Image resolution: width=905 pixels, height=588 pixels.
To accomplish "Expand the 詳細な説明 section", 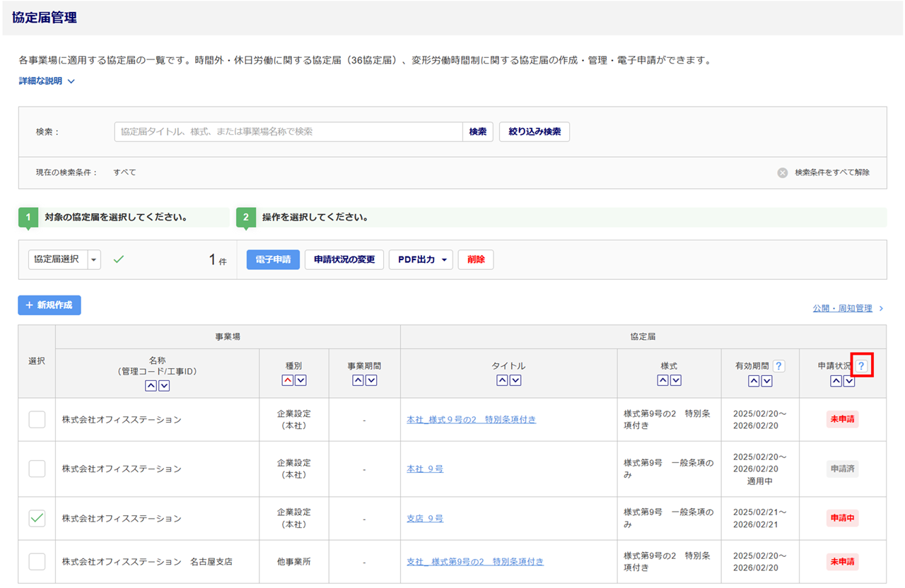I will 47,81.
